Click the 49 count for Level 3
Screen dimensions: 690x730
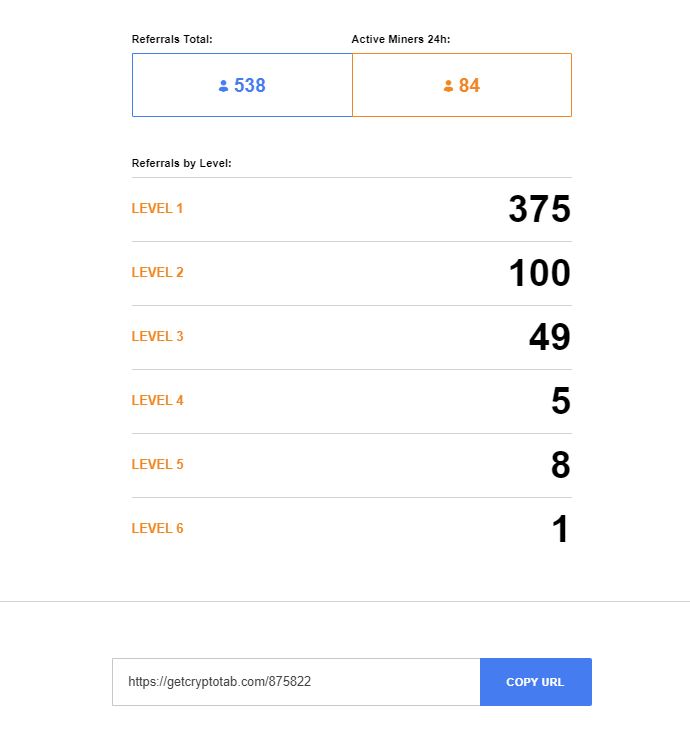(549, 338)
